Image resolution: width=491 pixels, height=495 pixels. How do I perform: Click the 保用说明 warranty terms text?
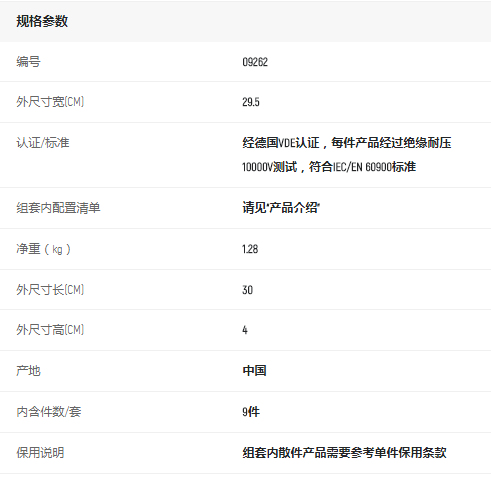coord(344,453)
